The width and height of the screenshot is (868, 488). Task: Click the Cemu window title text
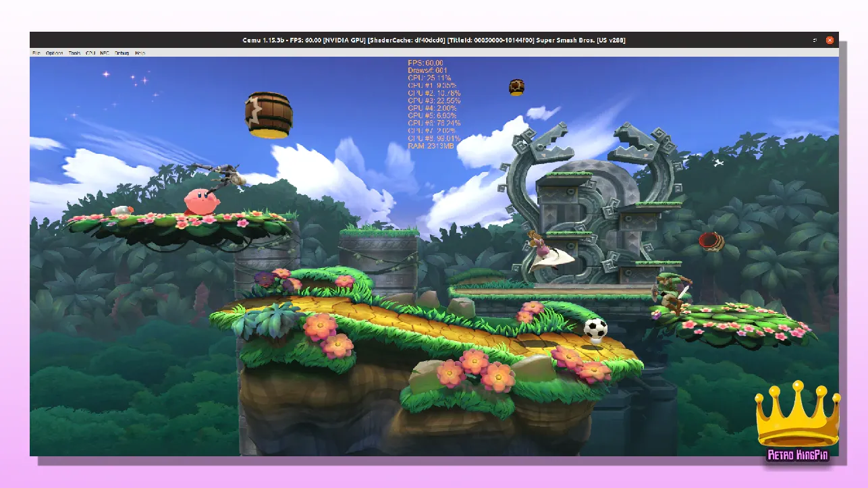point(433,40)
